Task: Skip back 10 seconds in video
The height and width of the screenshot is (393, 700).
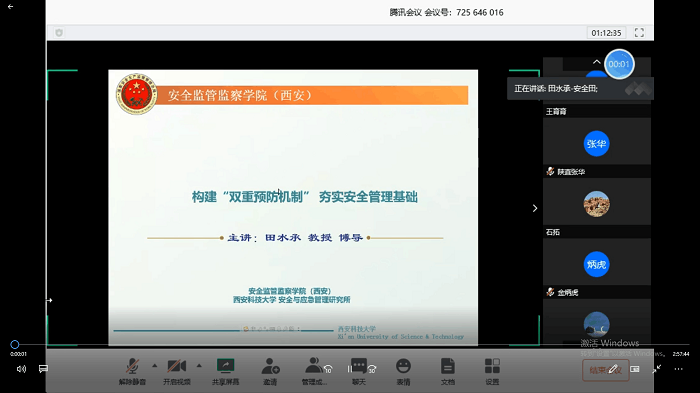Action: [x=328, y=369]
